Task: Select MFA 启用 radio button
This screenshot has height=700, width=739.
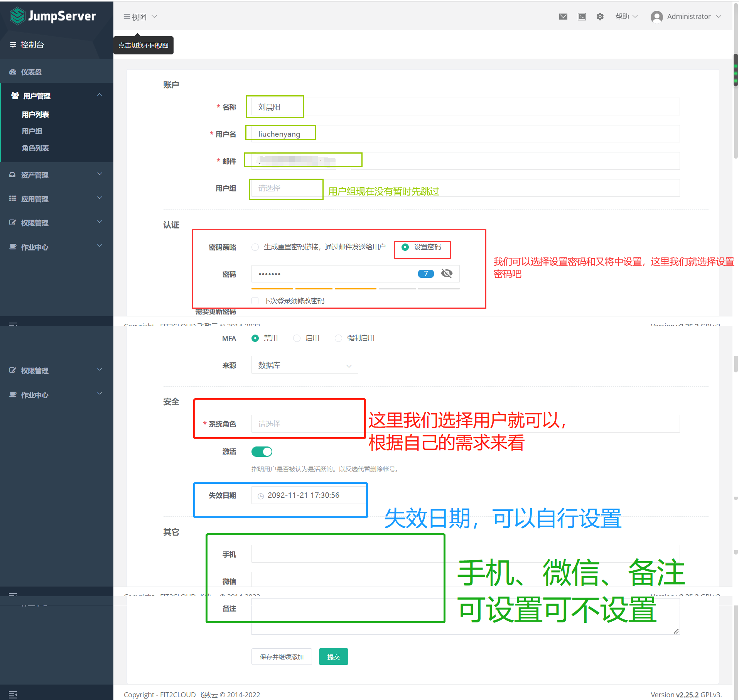Action: [x=297, y=338]
